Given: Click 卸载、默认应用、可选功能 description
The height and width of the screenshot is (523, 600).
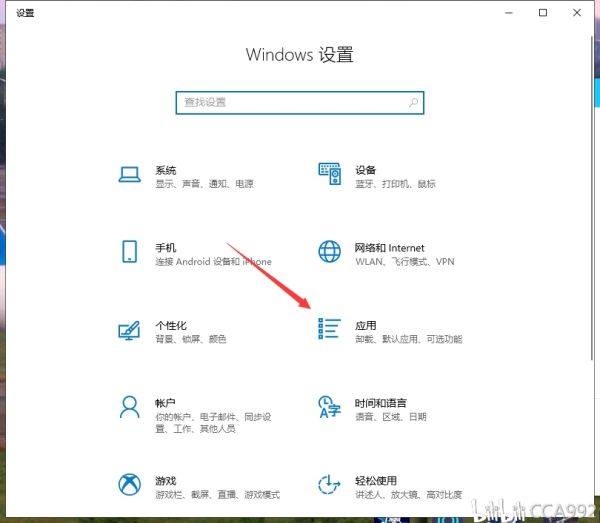Looking at the screenshot, I should tap(408, 339).
